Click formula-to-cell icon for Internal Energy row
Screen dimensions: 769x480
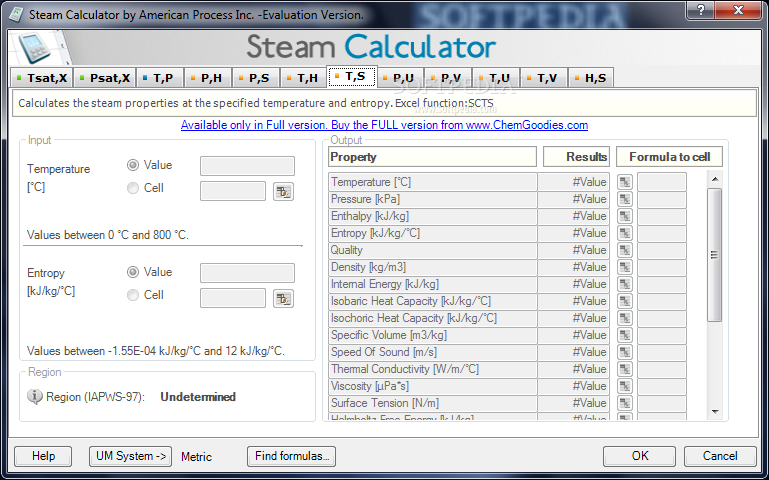click(x=624, y=284)
